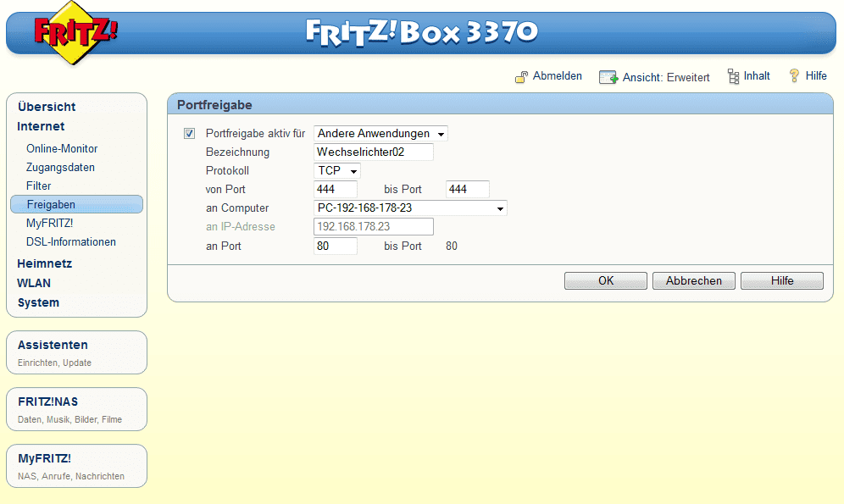Screen dimensions: 844x504
Task: Click the FRITZ!Box 3370 title
Action: 422,32
